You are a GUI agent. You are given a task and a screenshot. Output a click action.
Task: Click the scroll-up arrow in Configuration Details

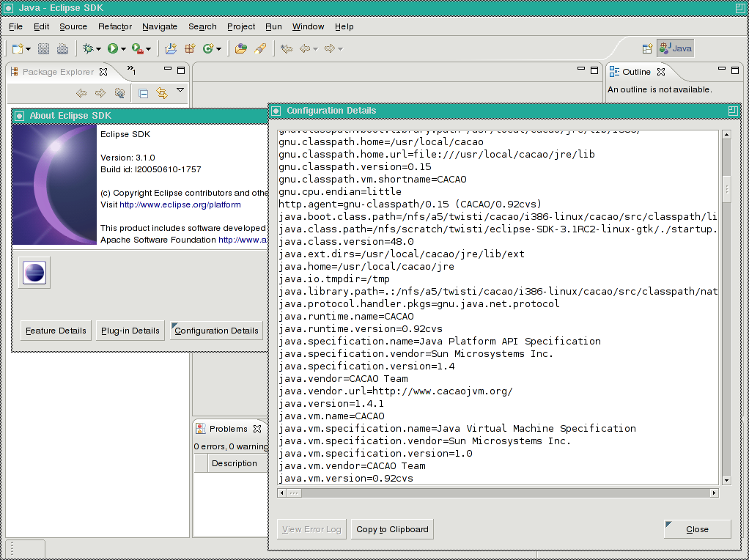[726, 134]
